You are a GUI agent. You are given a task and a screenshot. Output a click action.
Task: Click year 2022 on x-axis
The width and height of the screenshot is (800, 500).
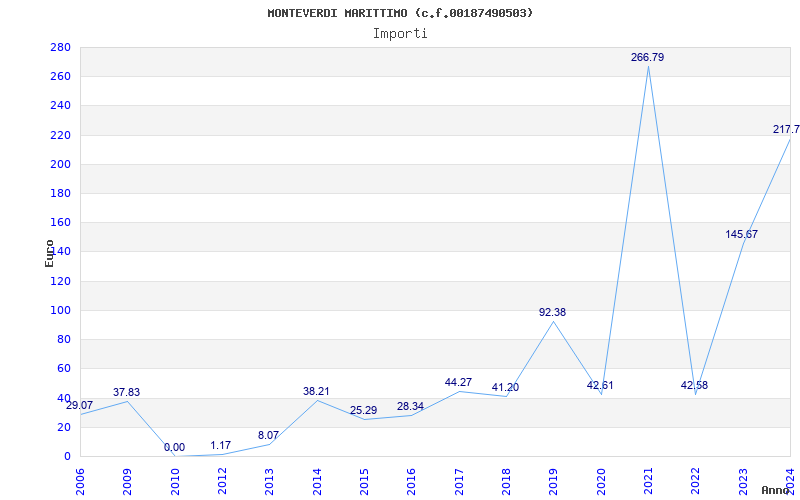(x=696, y=481)
